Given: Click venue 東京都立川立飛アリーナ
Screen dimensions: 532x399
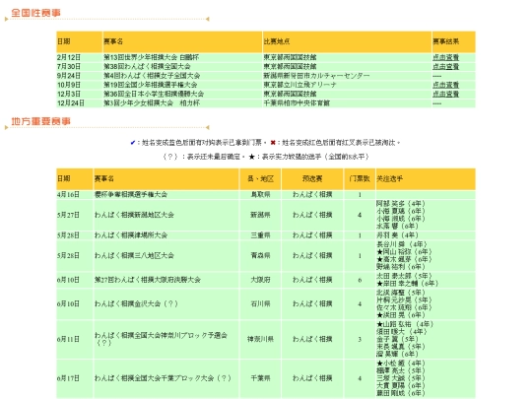Looking at the screenshot, I should [299, 85].
